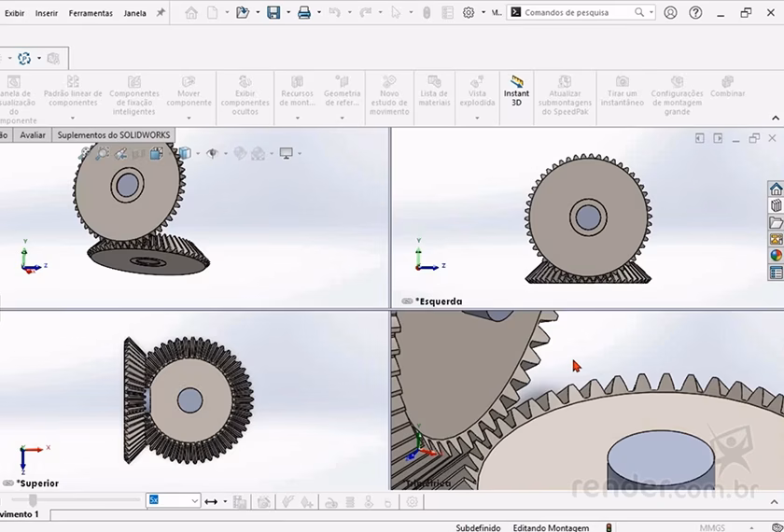Image resolution: width=784 pixels, height=532 pixels.
Task: Toggle the link icon beside *Esquerda view label
Action: 407,301
